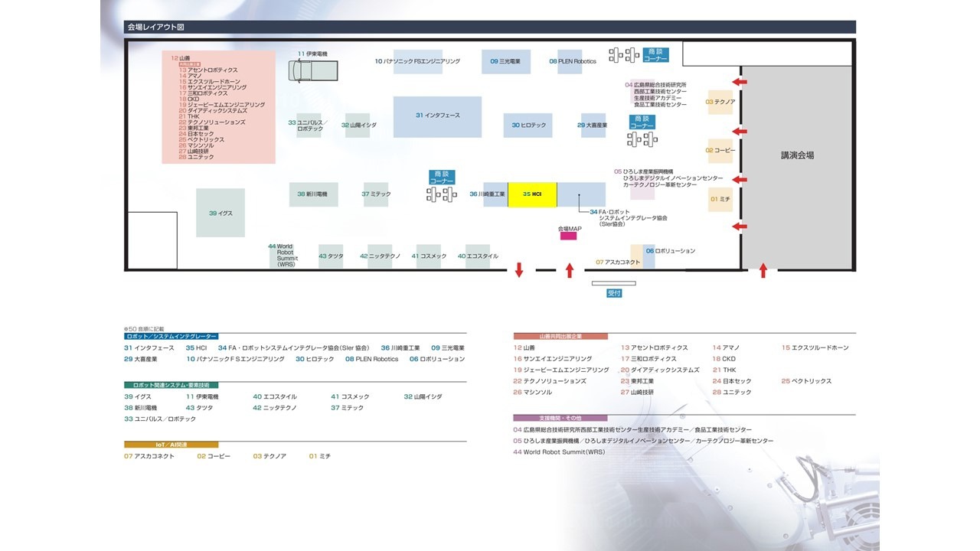Select the 39 イグス booth on the floor map

pos(220,213)
